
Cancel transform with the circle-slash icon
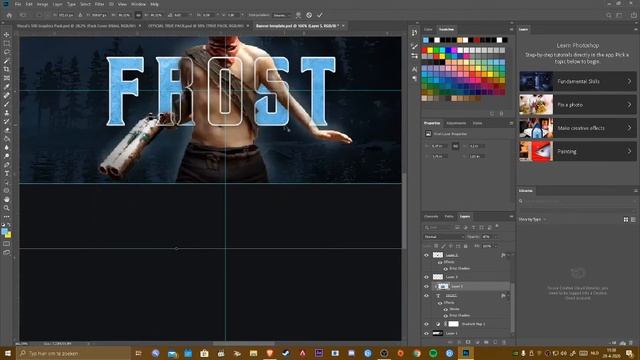tap(309, 15)
